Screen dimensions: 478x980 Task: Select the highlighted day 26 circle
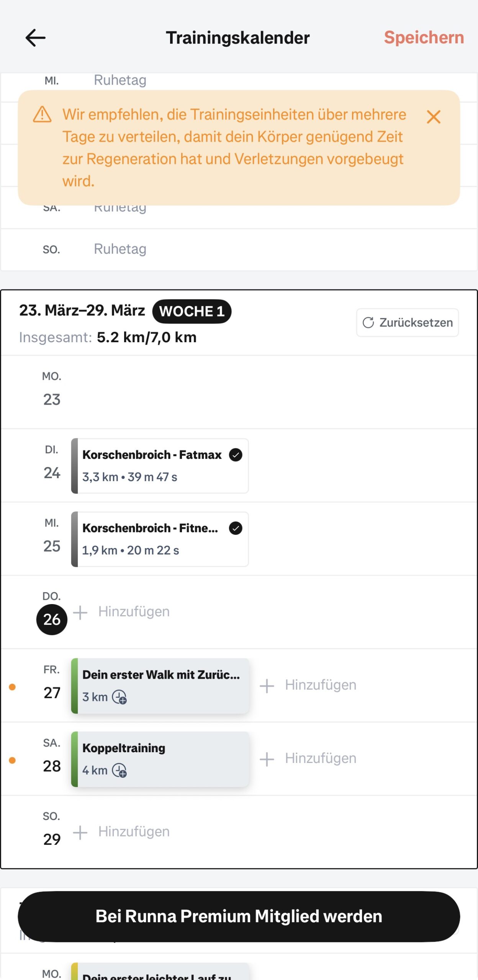click(52, 619)
